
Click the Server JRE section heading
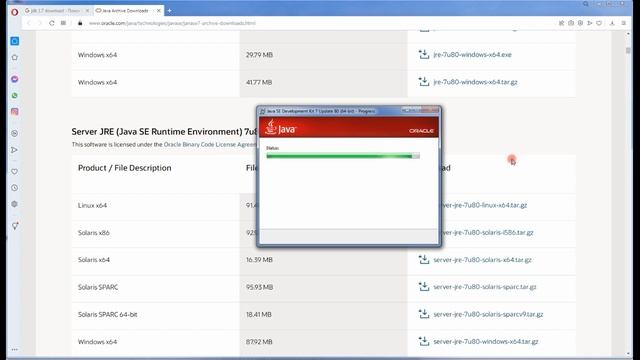click(164, 131)
